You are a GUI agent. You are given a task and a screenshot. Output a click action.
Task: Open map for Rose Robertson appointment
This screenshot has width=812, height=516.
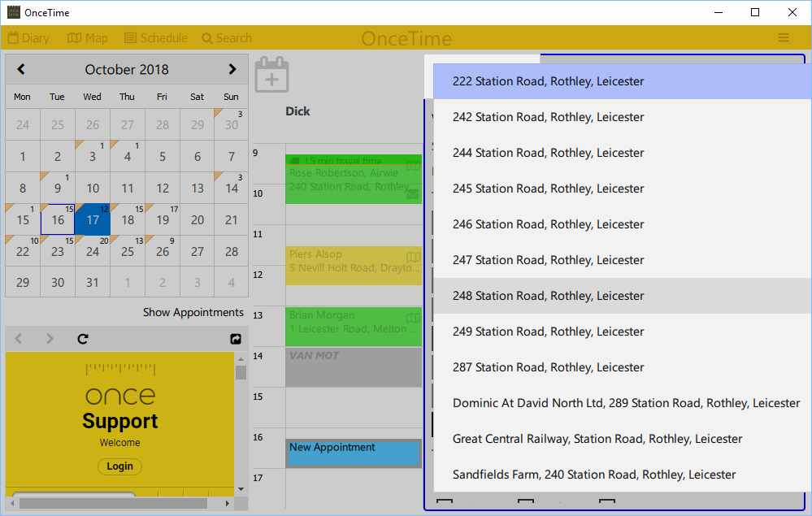pos(413,166)
